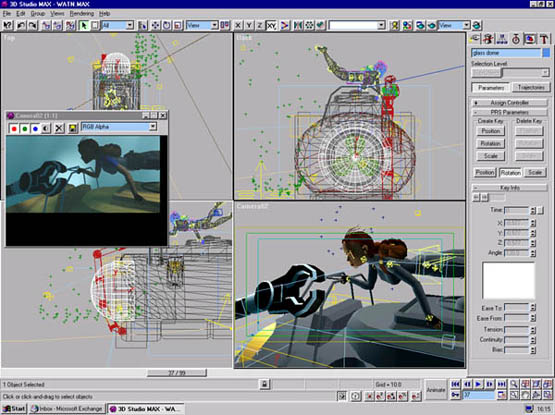
Task: Toggle the selection lock padlock
Action: (264, 384)
